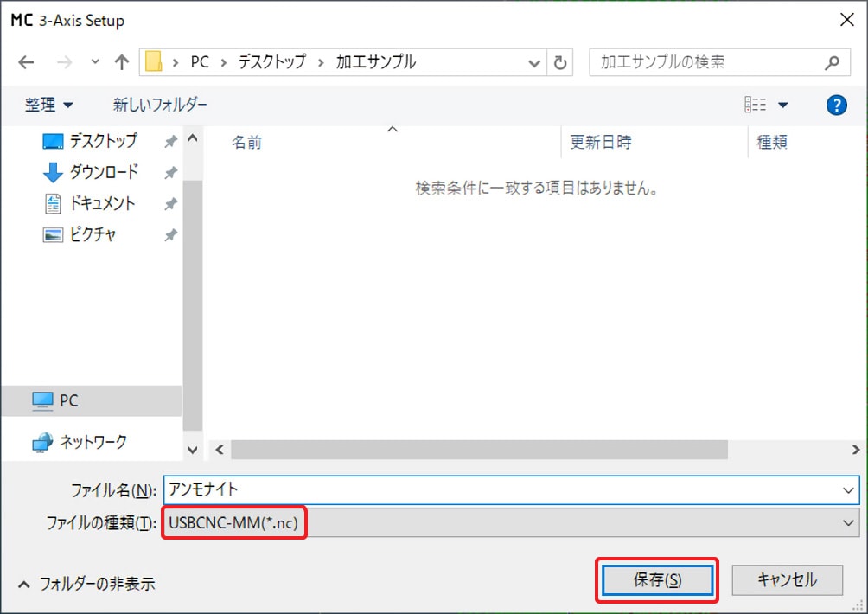Expand the address bar path dropdown
This screenshot has width=868, height=614.
534,62
